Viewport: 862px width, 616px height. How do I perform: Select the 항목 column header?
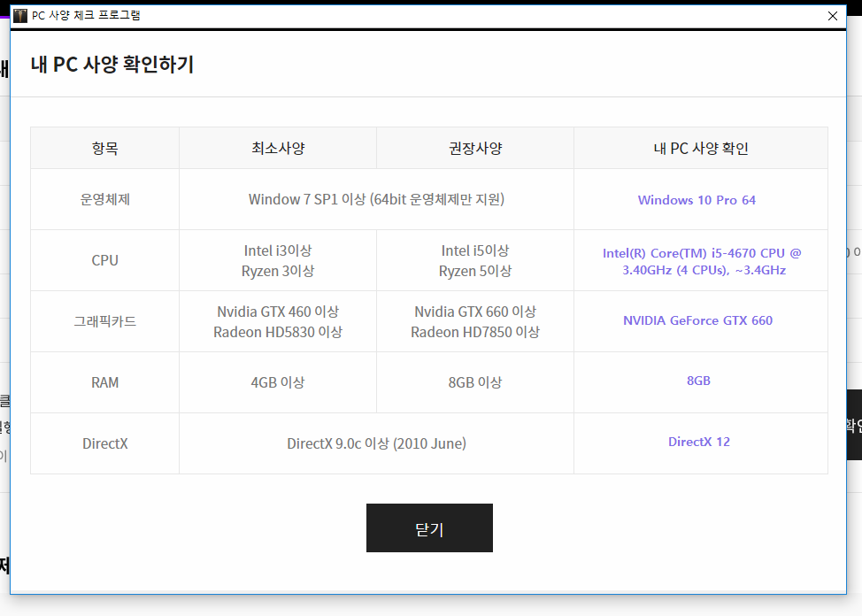pos(104,148)
